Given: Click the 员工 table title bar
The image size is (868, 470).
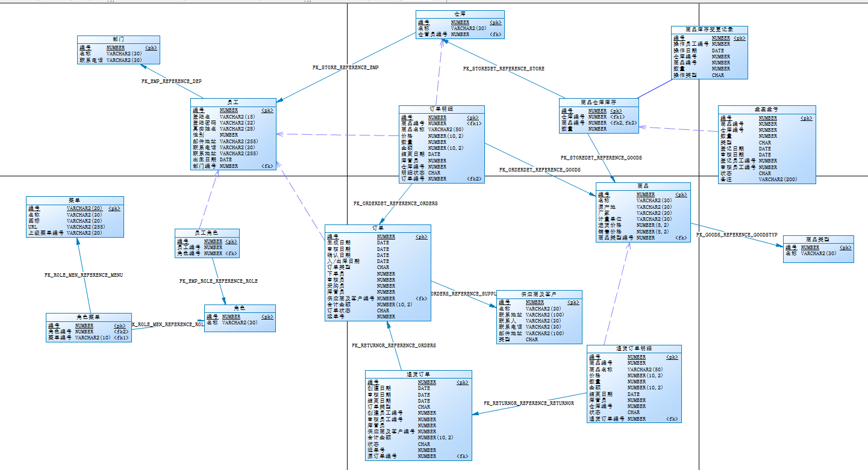Looking at the screenshot, I should point(233,102).
